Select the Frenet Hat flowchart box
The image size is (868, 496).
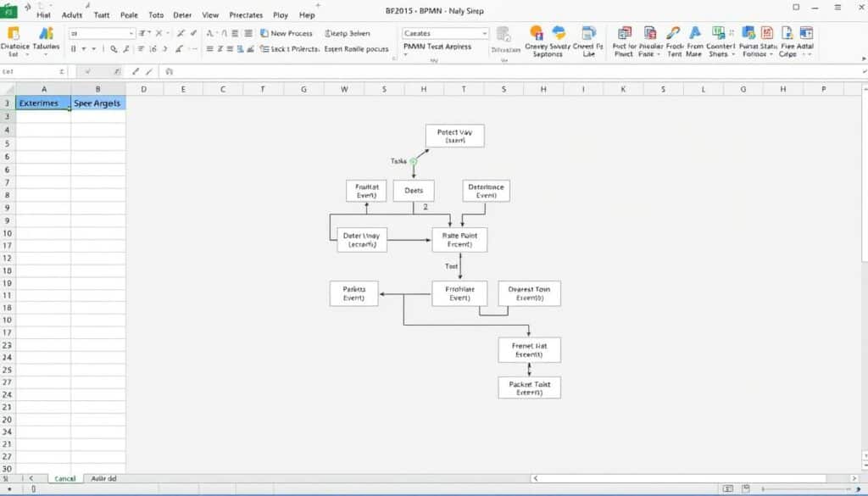coord(529,350)
